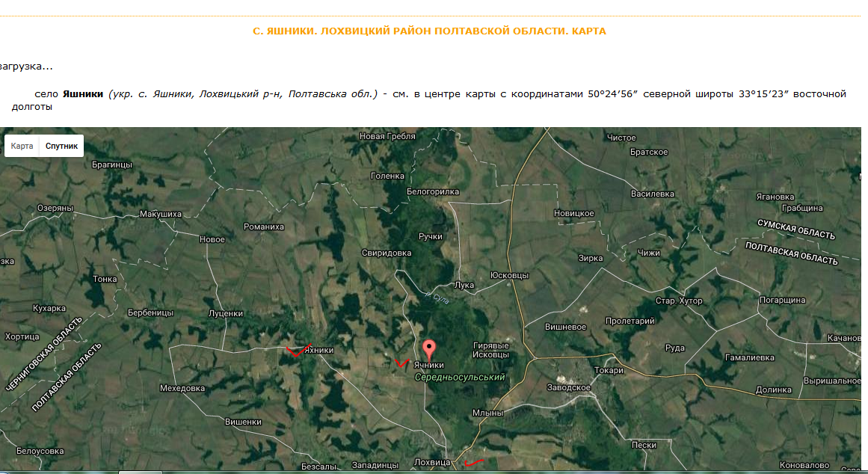Click the Выришальное village label
Screen dimensions: 868x474
pos(832,381)
